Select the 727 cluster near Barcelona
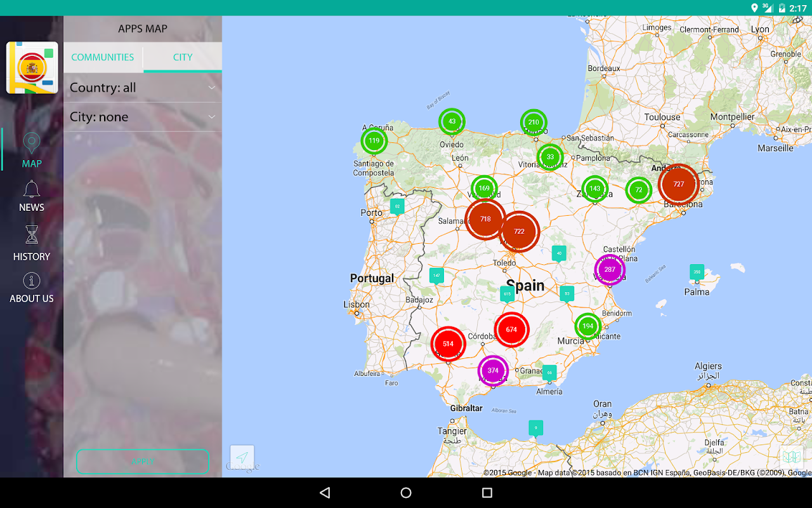The width and height of the screenshot is (812, 508). (x=679, y=184)
